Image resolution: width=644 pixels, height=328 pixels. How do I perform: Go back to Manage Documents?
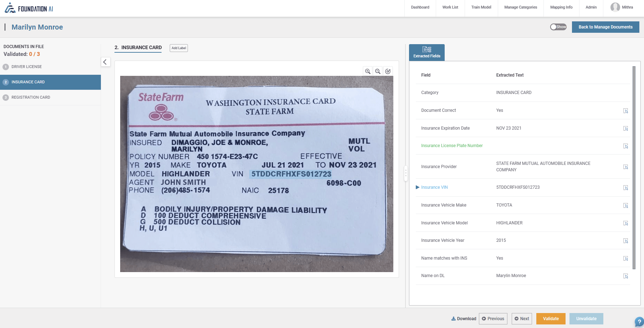tap(605, 27)
